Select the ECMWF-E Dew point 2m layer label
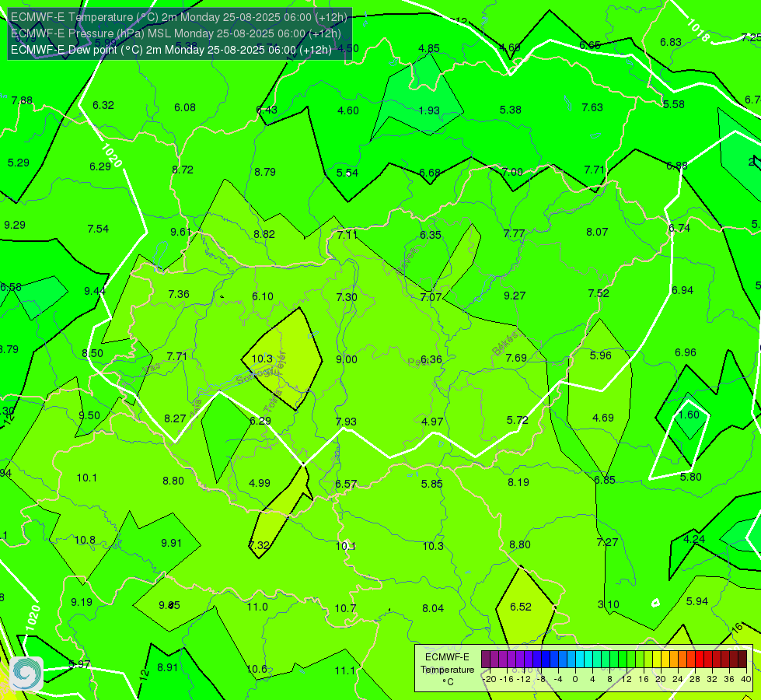Screen dimensions: 761x700 click(x=171, y=50)
